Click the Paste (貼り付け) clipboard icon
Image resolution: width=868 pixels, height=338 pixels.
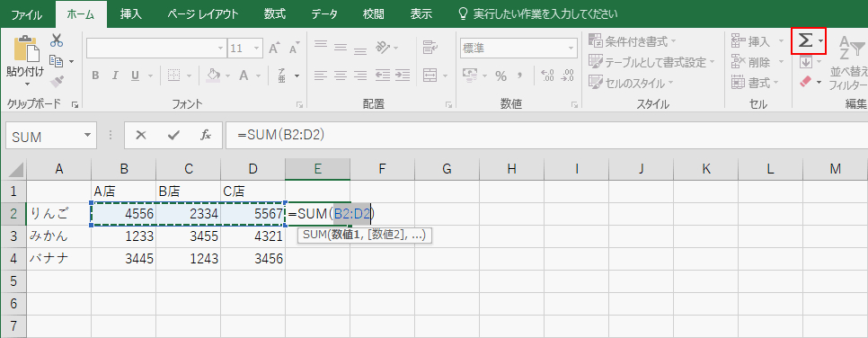pos(26,49)
